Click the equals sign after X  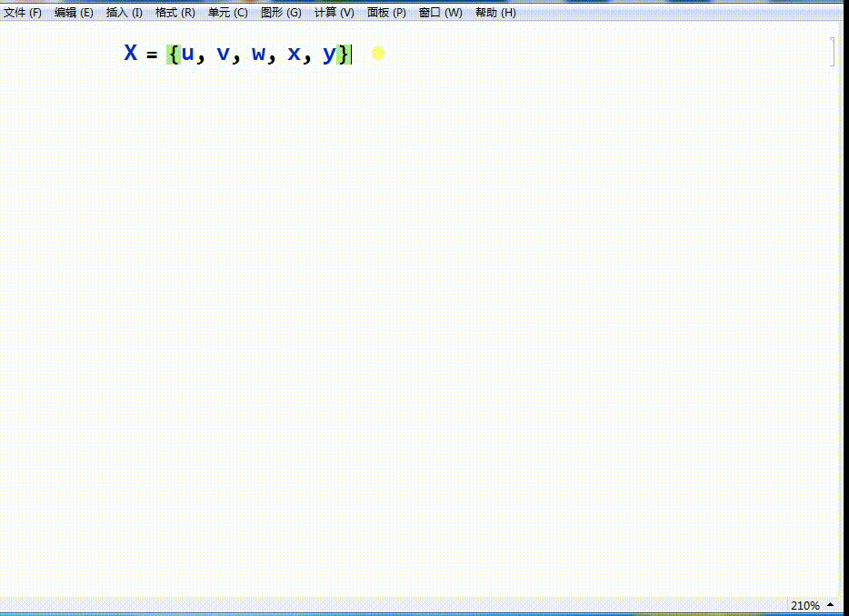pos(152,55)
